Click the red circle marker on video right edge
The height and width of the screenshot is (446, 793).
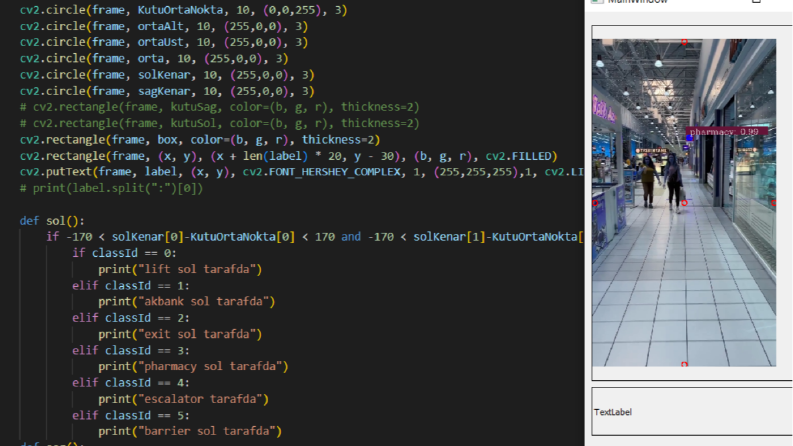(774, 203)
